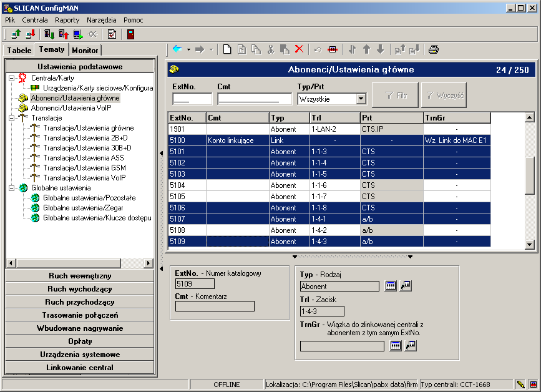
Task: Open the Linkowanie central section
Action: pos(80,368)
